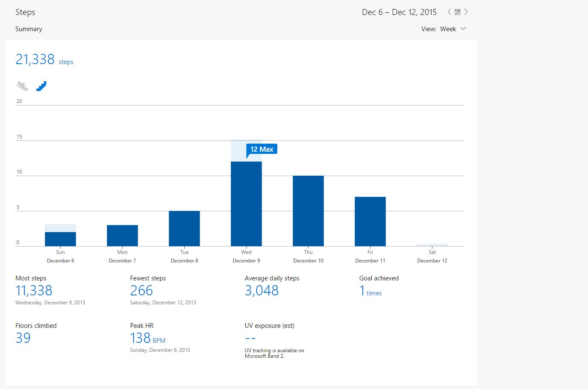Open the Week view selector

tap(448, 29)
